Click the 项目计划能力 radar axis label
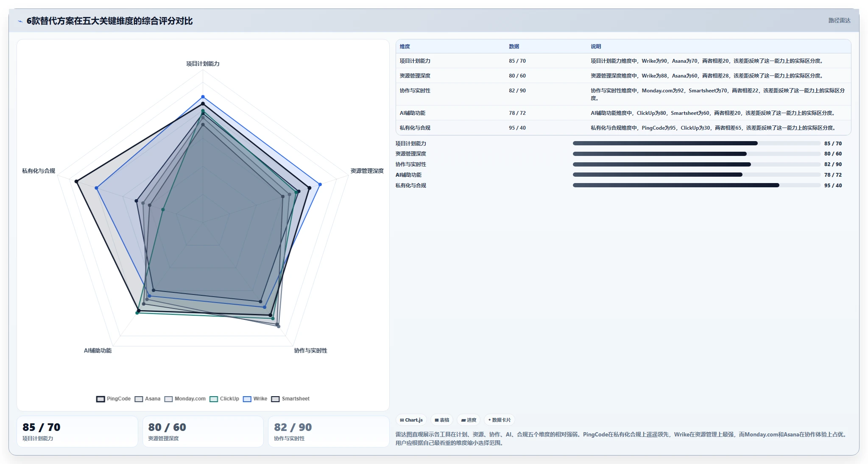Viewport: 868px width, 464px height. (x=203, y=64)
